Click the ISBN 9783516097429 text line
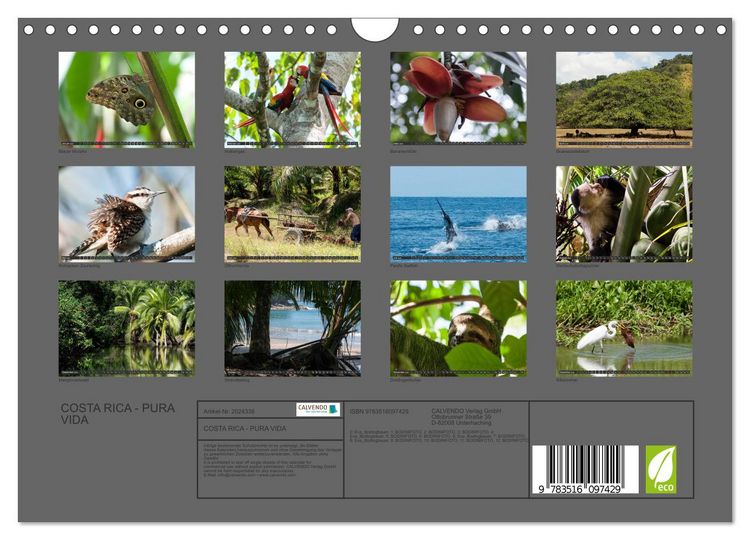Screen dimensions: 750x540 379,411
